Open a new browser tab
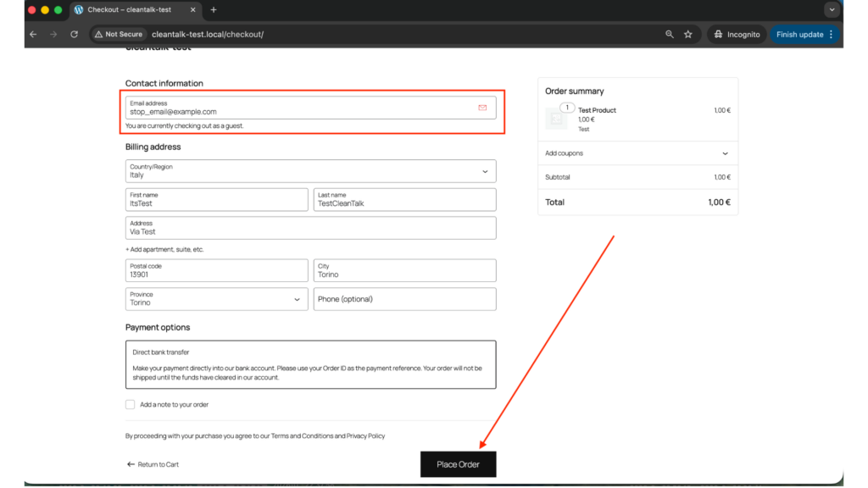 point(212,11)
